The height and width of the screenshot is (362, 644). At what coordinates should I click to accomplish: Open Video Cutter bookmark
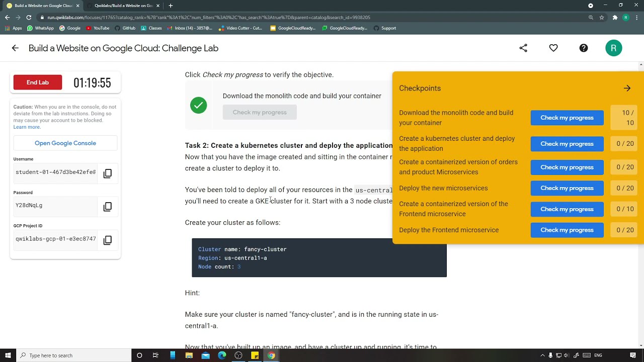point(240,28)
